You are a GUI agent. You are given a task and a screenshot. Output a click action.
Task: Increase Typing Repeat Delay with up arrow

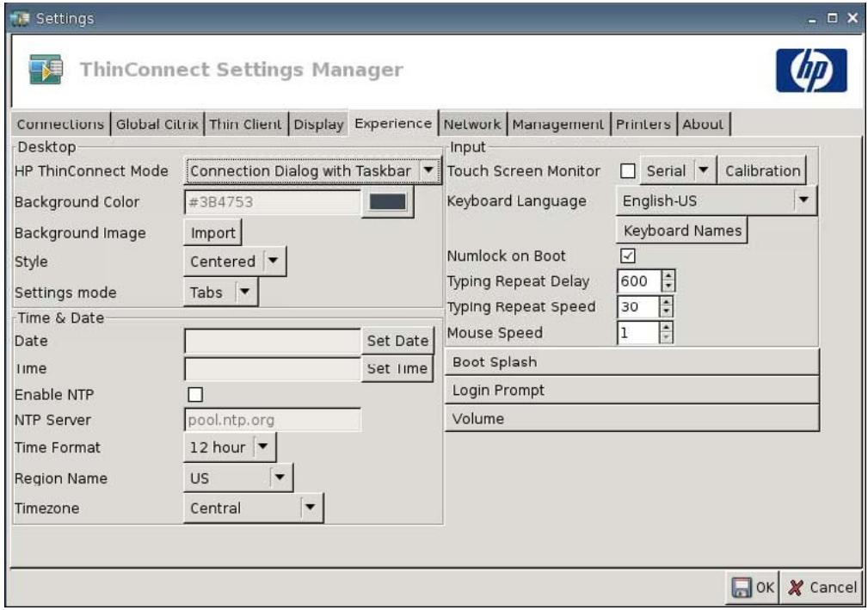pyautogui.click(x=668, y=275)
